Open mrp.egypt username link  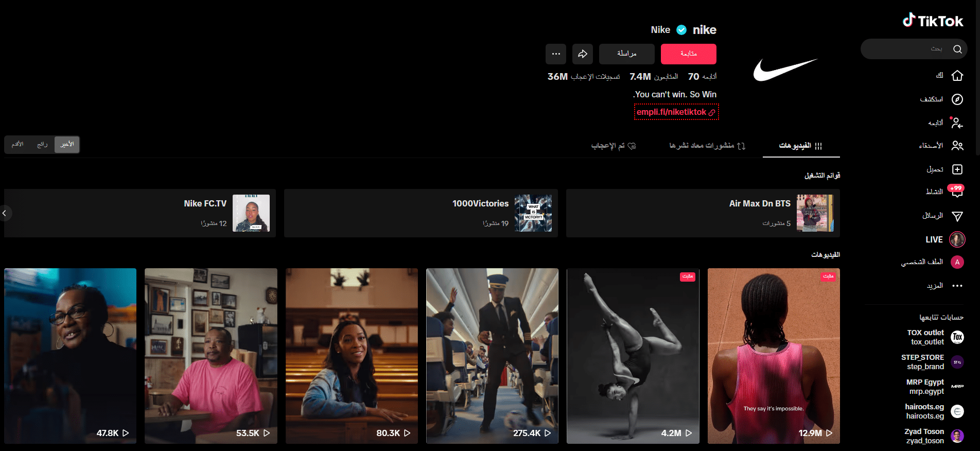926,391
